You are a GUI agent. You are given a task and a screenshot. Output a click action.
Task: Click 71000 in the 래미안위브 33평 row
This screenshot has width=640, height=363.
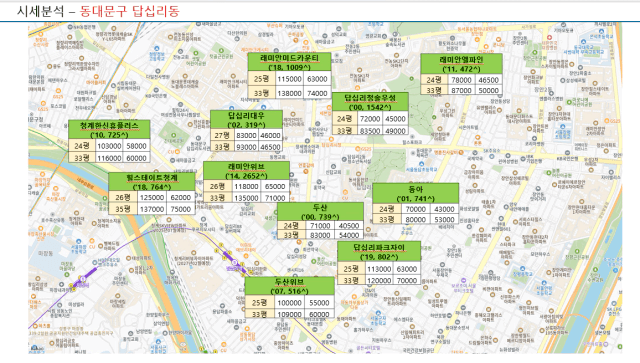pyautogui.click(x=275, y=197)
